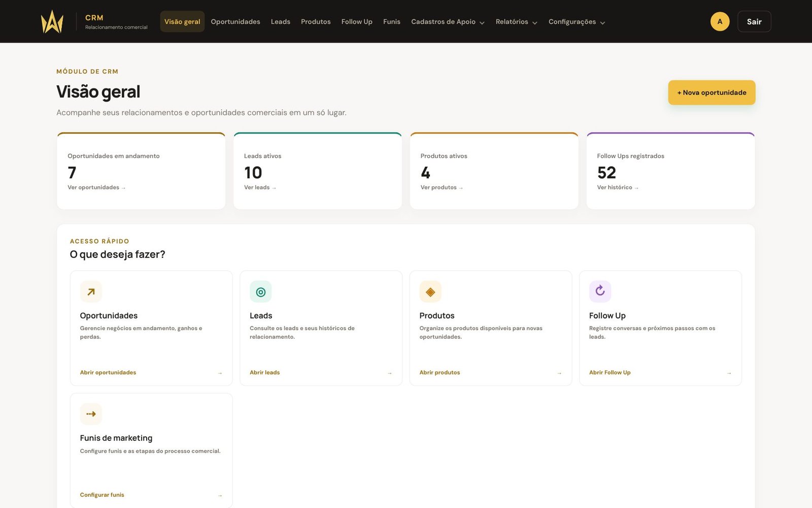Click arrow icon beside Configurar funis
Screen dimensions: 812x508
[220, 495]
